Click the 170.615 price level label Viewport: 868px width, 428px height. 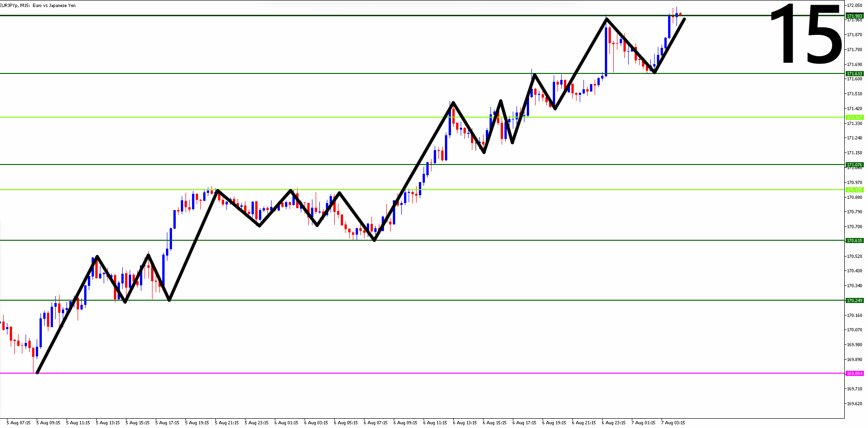tap(855, 241)
